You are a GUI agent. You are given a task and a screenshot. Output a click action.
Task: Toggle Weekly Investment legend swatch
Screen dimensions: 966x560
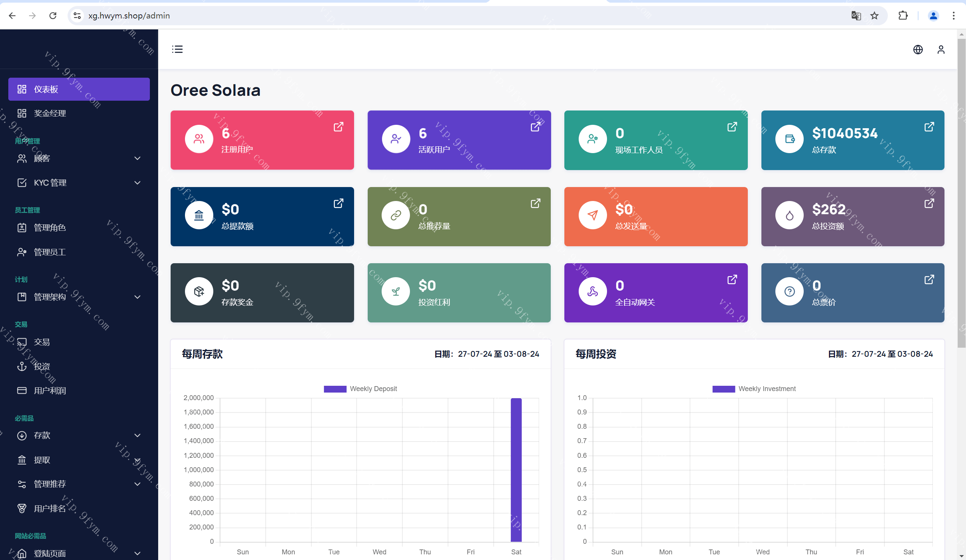click(x=723, y=389)
